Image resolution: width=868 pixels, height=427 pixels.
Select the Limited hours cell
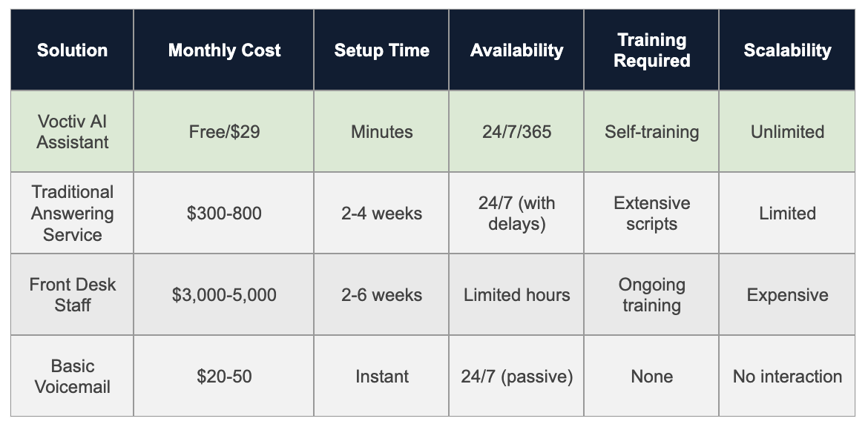(x=516, y=295)
